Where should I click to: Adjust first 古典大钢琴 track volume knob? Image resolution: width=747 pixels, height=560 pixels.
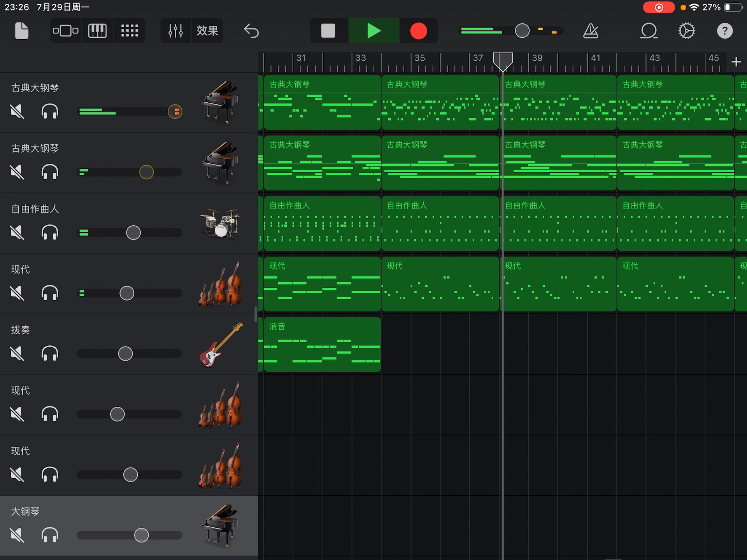tap(175, 112)
